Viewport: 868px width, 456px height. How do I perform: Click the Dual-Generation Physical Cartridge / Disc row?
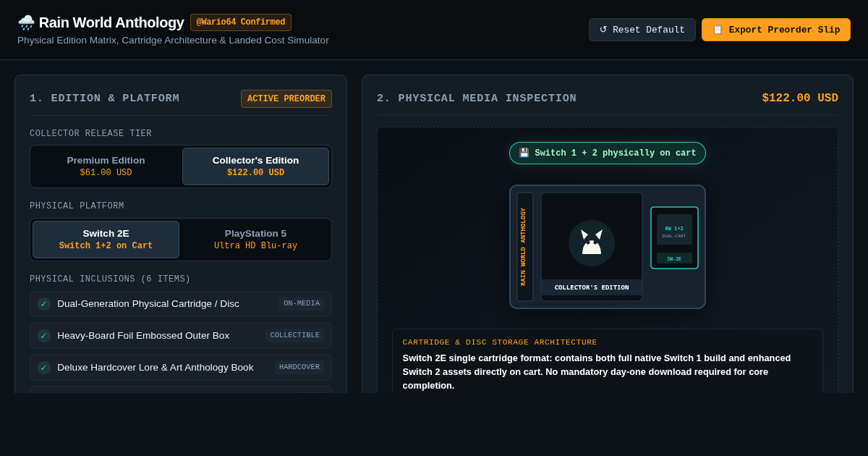pyautogui.click(x=181, y=304)
